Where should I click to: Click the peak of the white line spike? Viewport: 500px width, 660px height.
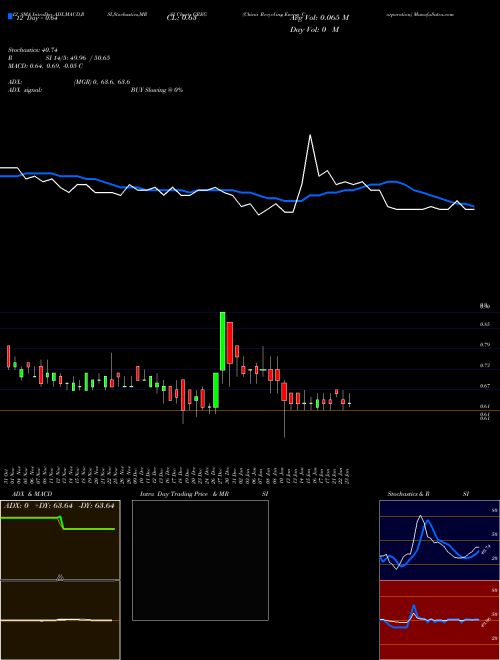310,135
